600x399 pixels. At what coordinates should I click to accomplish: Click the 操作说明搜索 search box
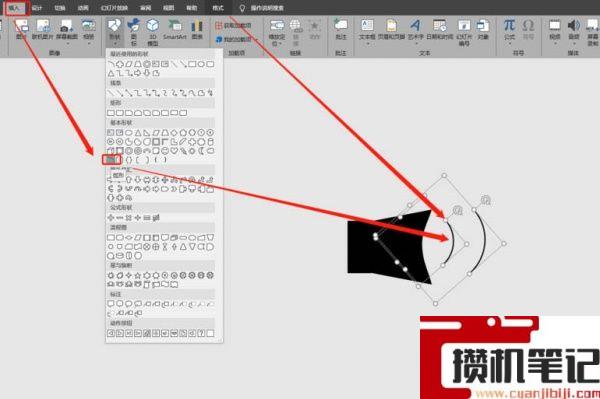click(x=267, y=8)
